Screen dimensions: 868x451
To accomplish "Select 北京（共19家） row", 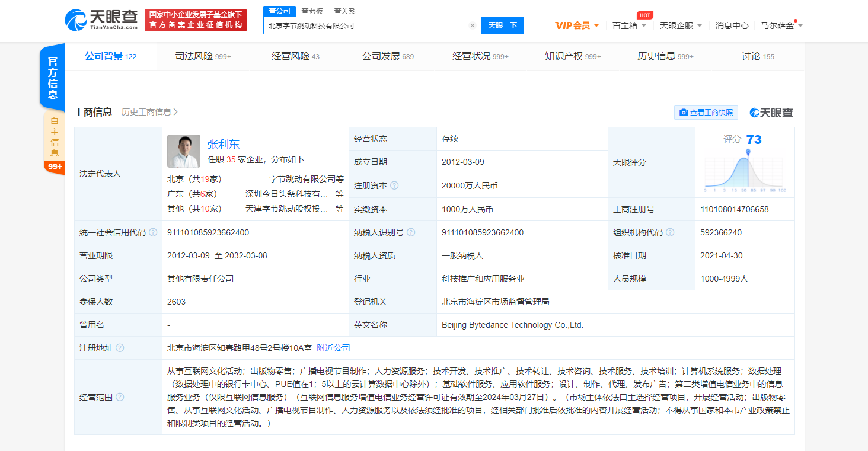I will (256, 178).
